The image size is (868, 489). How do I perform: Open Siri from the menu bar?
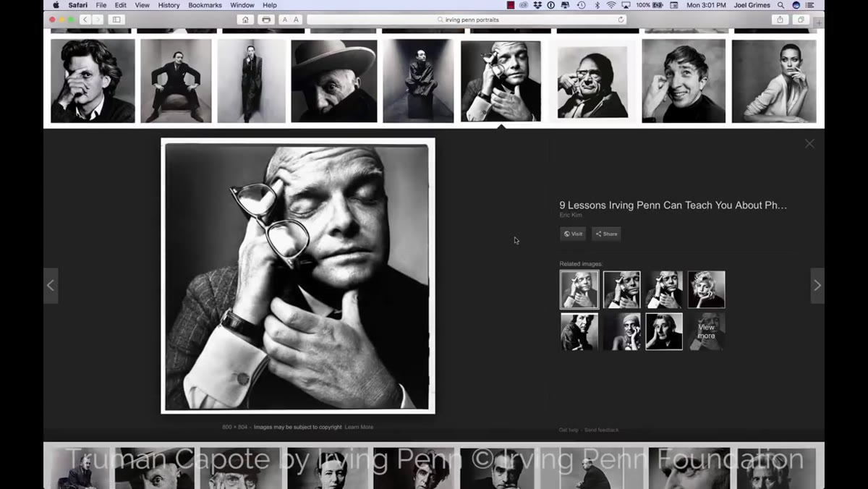click(796, 5)
